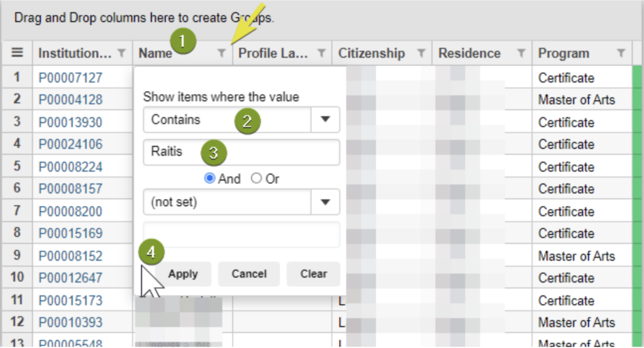Open record P00007127 link
Image resolution: width=644 pixels, height=348 pixels.
point(70,77)
